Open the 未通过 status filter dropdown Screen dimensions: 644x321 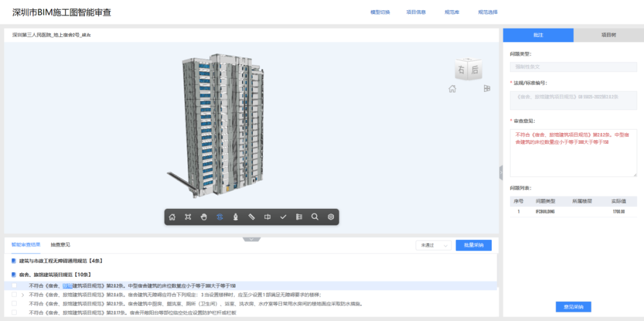pyautogui.click(x=434, y=245)
